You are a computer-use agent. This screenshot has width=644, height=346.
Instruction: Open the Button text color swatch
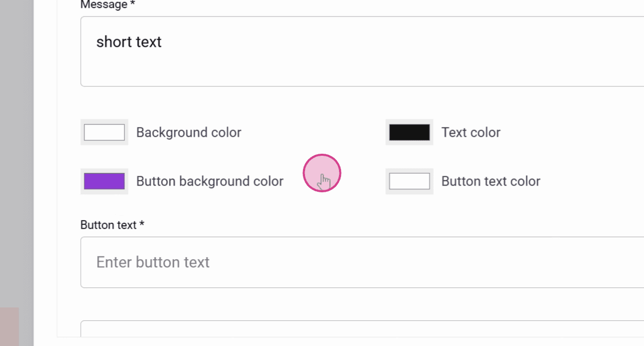click(x=409, y=181)
